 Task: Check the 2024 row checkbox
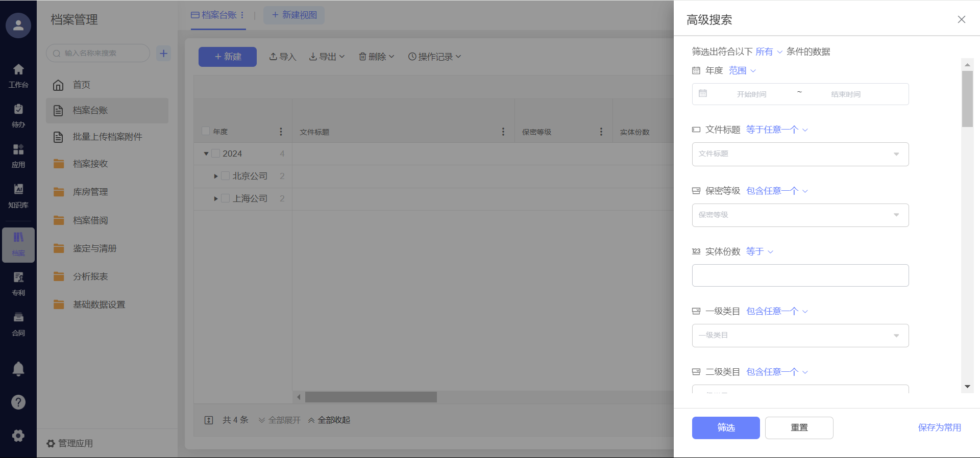[215, 154]
